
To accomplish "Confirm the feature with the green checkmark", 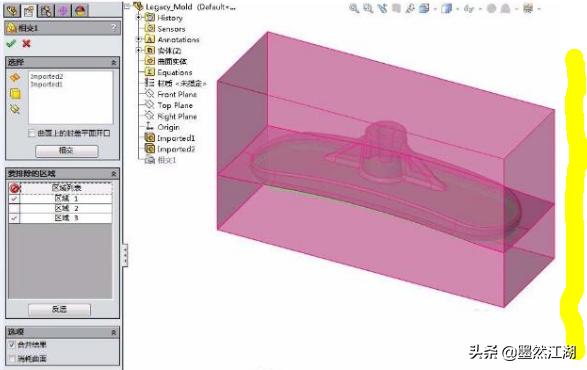I will (x=11, y=43).
